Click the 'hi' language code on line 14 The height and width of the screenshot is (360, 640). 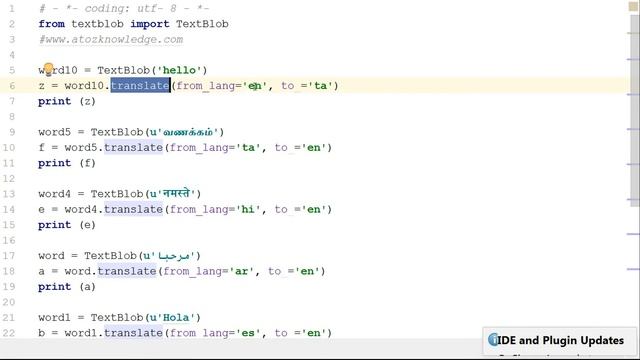pyautogui.click(x=248, y=209)
